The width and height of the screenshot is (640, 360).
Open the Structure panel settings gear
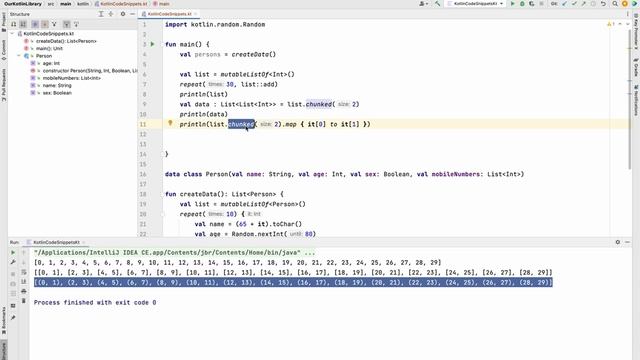(x=123, y=14)
